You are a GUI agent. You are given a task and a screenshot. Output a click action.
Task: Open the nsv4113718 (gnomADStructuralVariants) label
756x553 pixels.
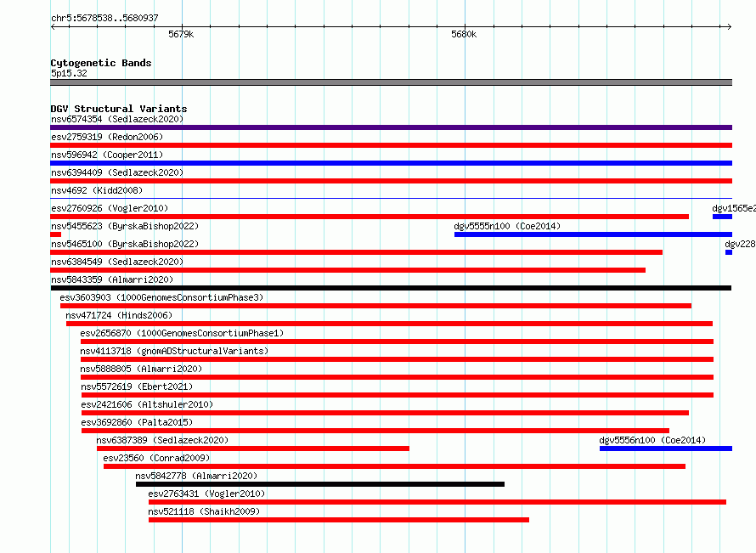(174, 351)
